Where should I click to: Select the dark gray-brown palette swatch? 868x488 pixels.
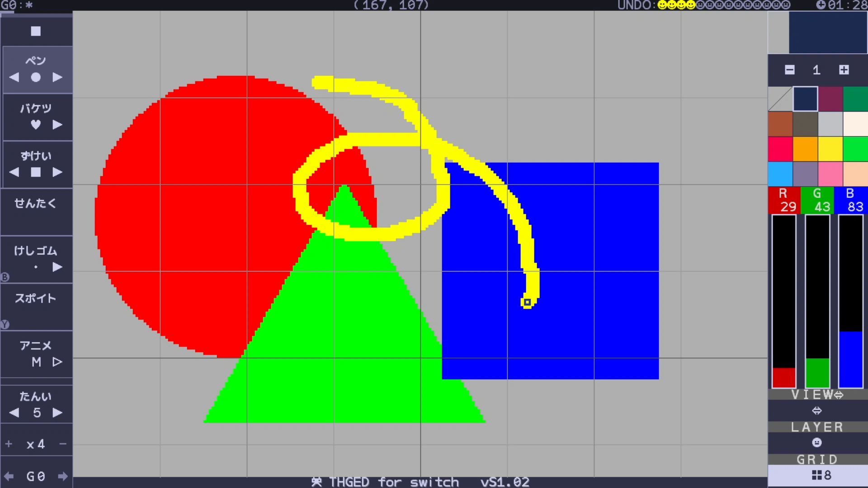click(x=805, y=124)
